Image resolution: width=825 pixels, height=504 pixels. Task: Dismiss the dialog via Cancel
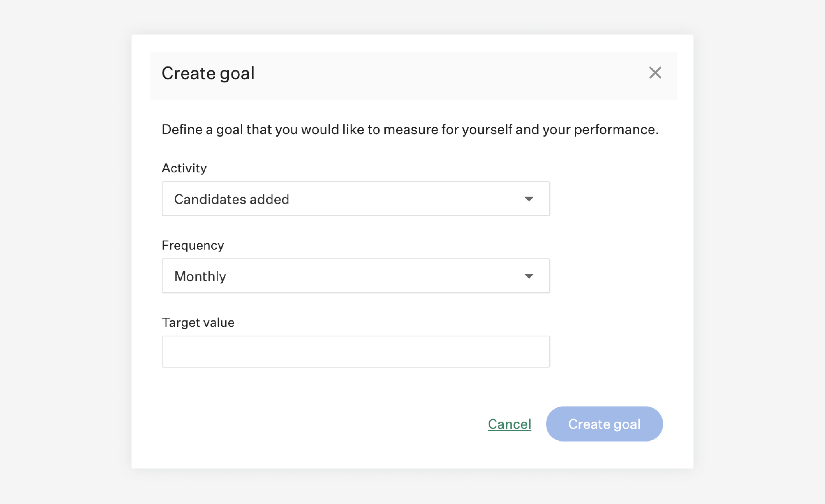coord(510,424)
